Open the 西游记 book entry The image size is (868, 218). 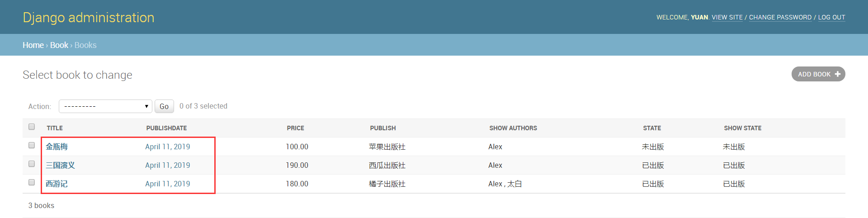click(57, 184)
